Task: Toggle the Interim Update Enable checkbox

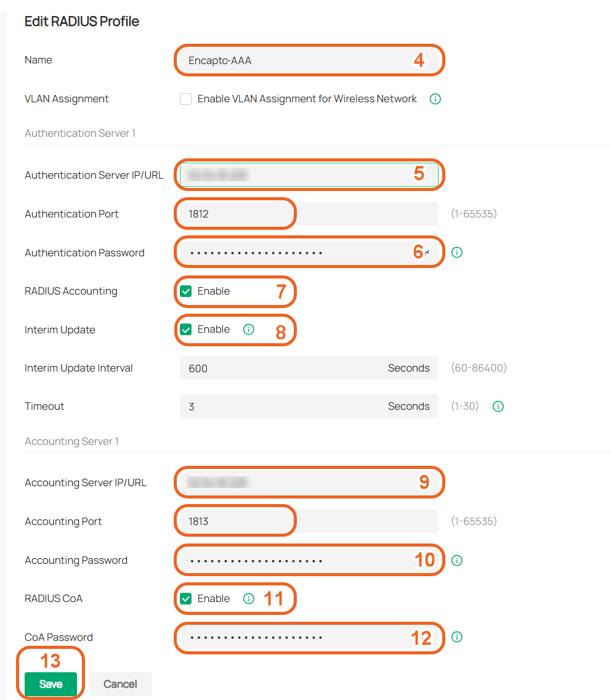Action: tap(185, 330)
